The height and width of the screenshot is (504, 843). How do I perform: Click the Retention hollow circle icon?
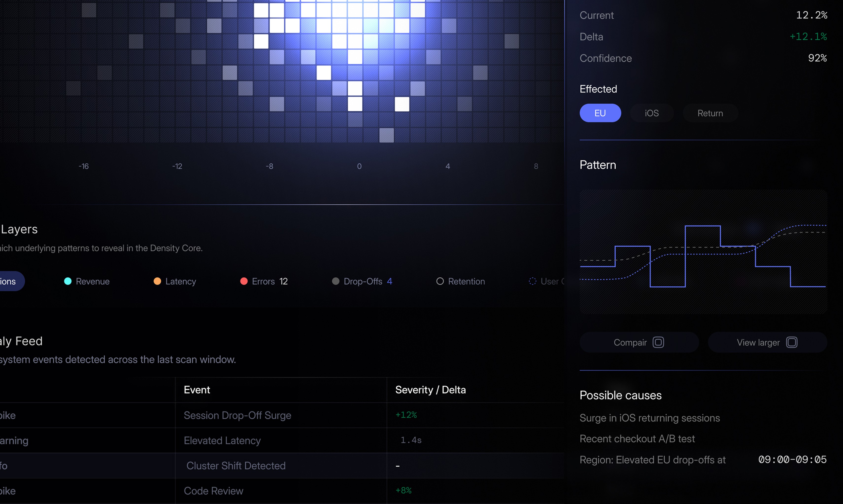(x=440, y=281)
